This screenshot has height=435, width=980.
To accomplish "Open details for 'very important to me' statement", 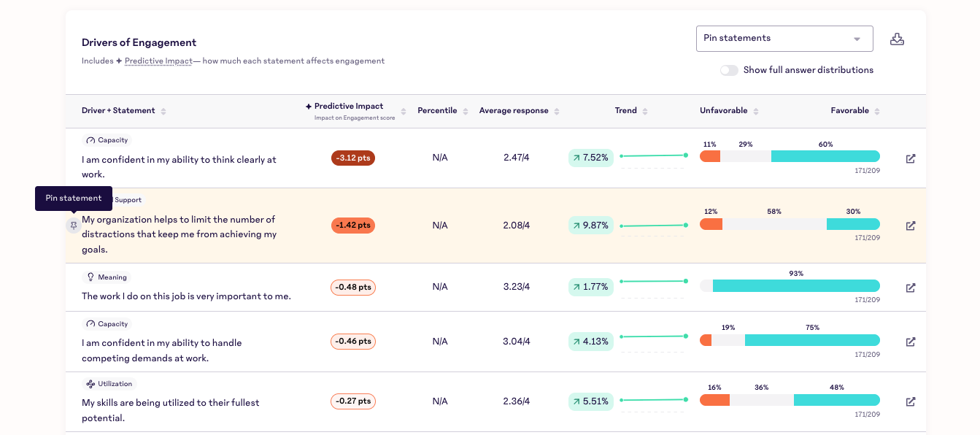I will (x=910, y=288).
